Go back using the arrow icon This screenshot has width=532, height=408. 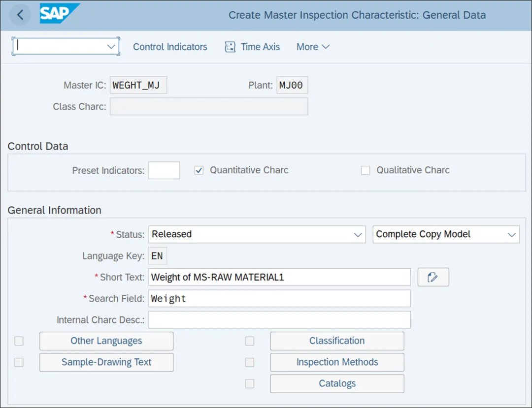[20, 15]
